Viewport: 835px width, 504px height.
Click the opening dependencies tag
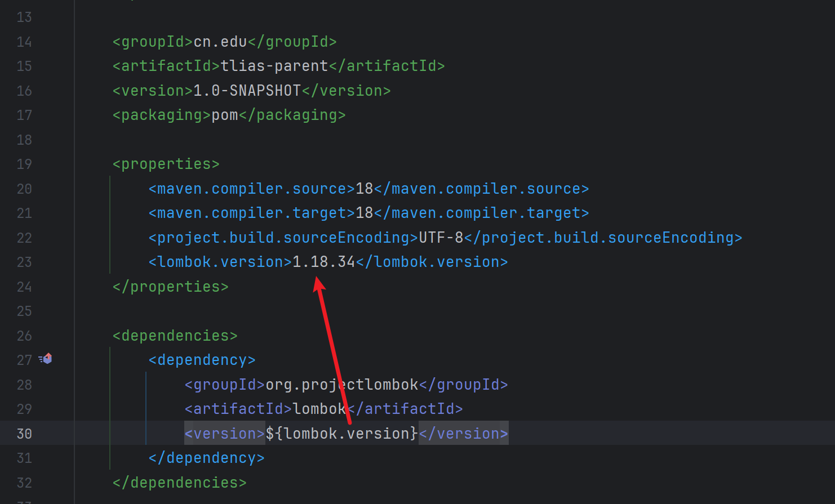[175, 336]
